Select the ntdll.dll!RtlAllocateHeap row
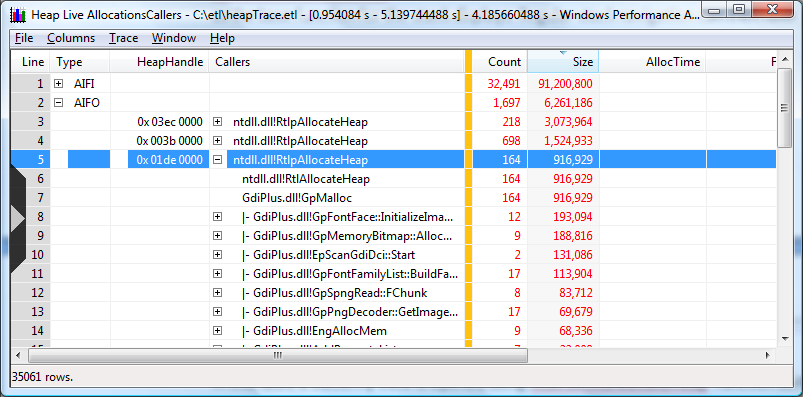This screenshot has width=803, height=397. (393, 179)
